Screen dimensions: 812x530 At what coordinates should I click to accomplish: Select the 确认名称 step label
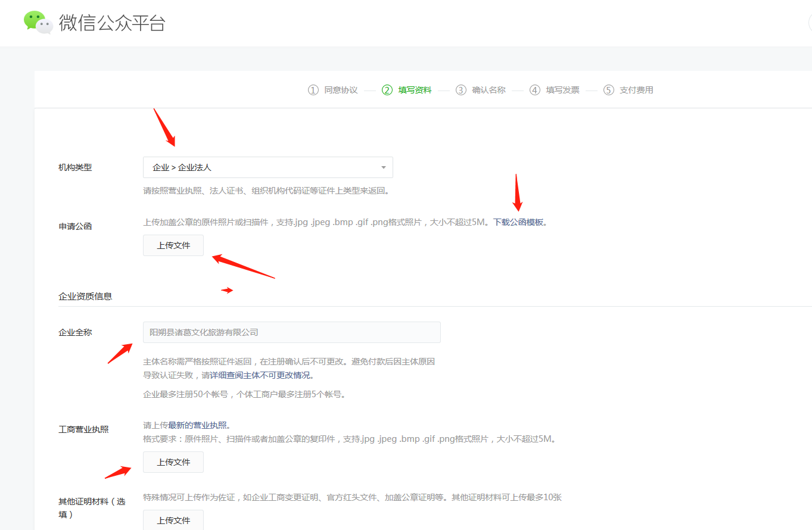(489, 89)
